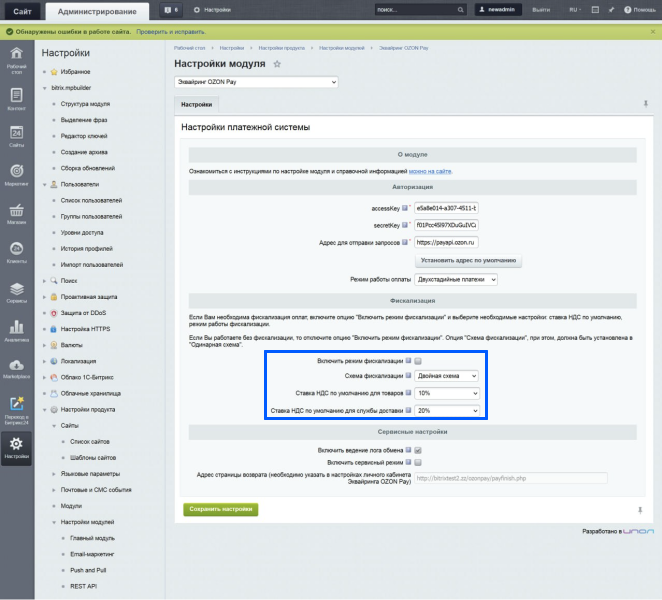This screenshot has width=662, height=600.
Task: Click into the secretKey input field
Action: pos(446,225)
